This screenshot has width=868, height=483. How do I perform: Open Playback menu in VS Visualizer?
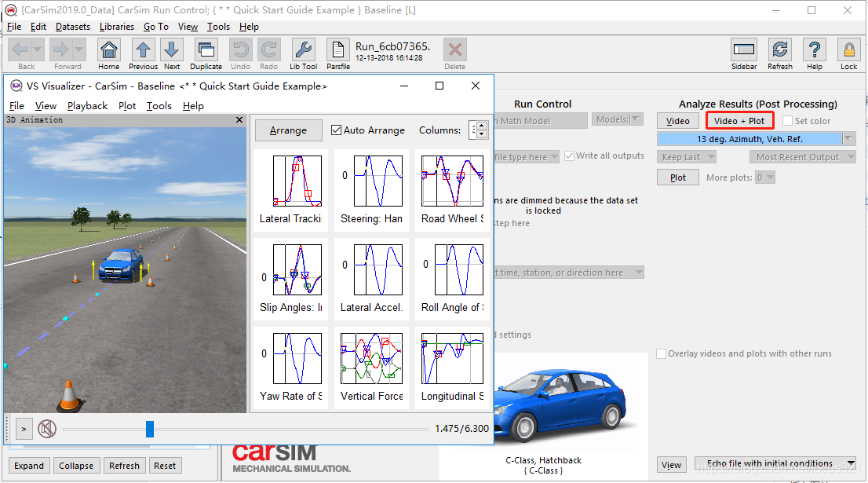(x=87, y=106)
